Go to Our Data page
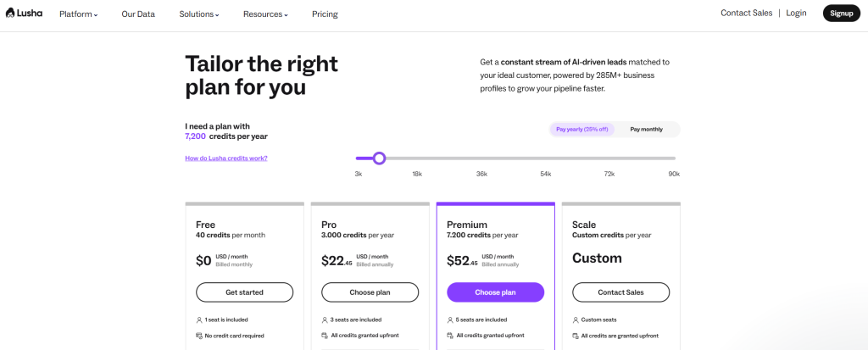The height and width of the screenshot is (350, 868). click(x=138, y=14)
